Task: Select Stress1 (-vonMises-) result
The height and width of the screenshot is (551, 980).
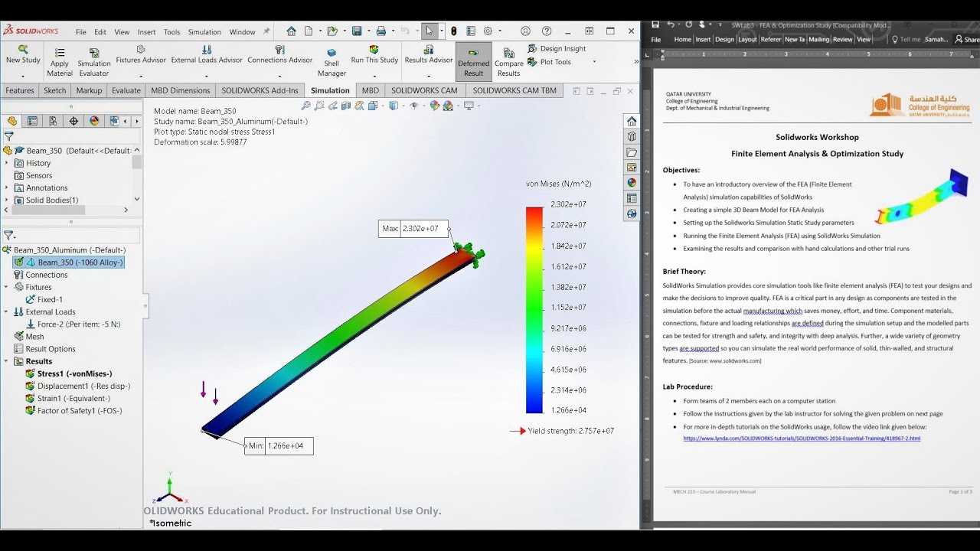Action: click(x=69, y=373)
